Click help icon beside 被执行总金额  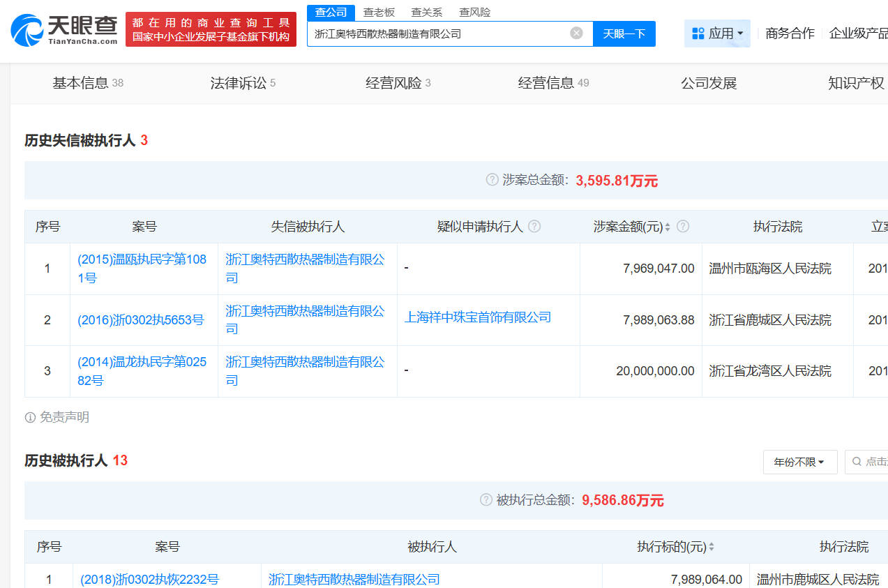(x=486, y=499)
